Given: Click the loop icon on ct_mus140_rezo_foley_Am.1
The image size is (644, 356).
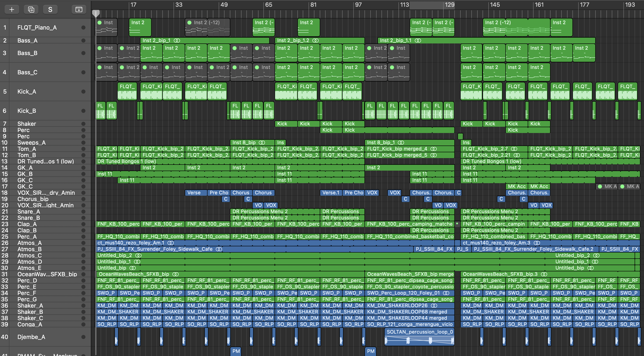Looking at the screenshot, I should click(170, 243).
